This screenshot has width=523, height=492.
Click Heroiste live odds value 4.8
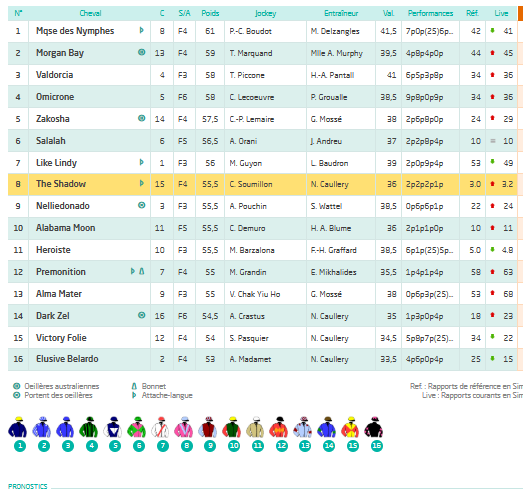tap(507, 250)
